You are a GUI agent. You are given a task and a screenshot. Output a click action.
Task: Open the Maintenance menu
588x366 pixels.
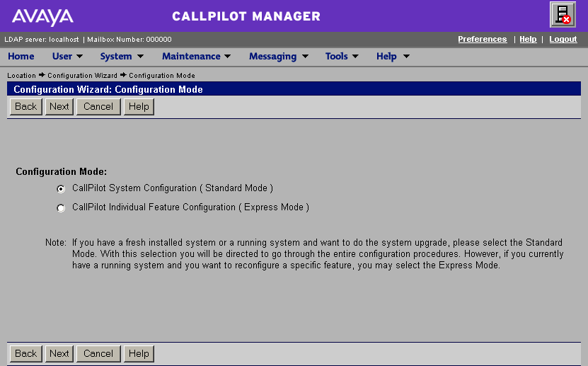pos(191,56)
